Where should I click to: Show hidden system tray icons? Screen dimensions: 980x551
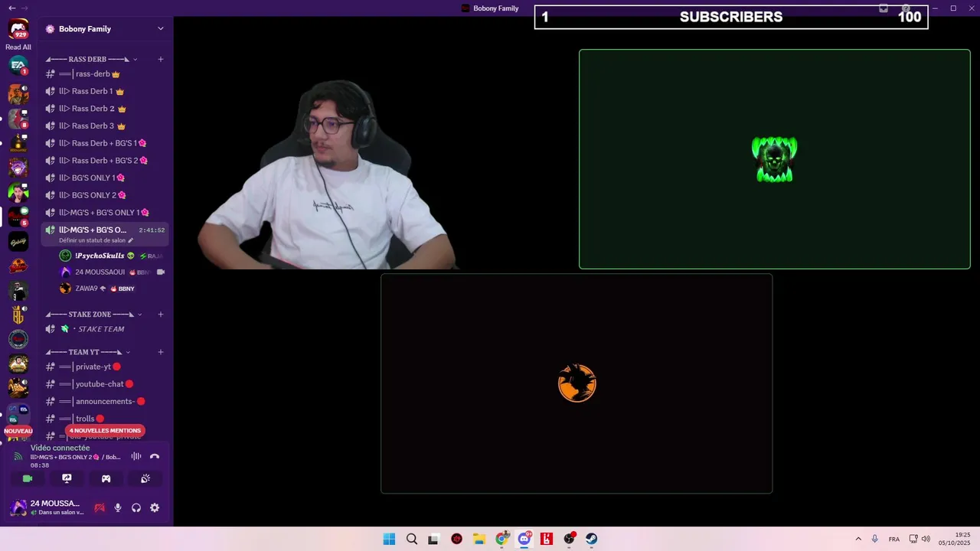coord(858,539)
